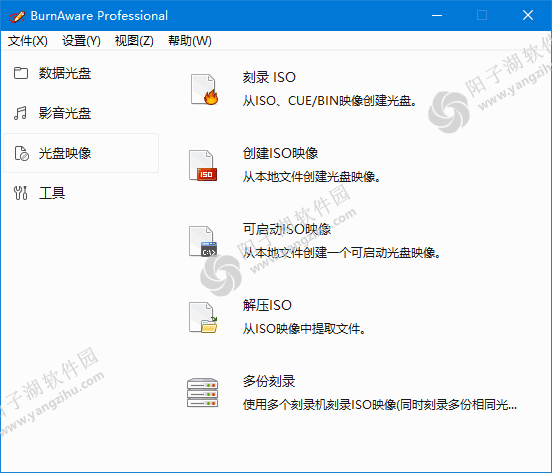552x473 pixels.
Task: Click description 从ISO、CUE/BIN映像创建光盘。
Action: click(330, 101)
